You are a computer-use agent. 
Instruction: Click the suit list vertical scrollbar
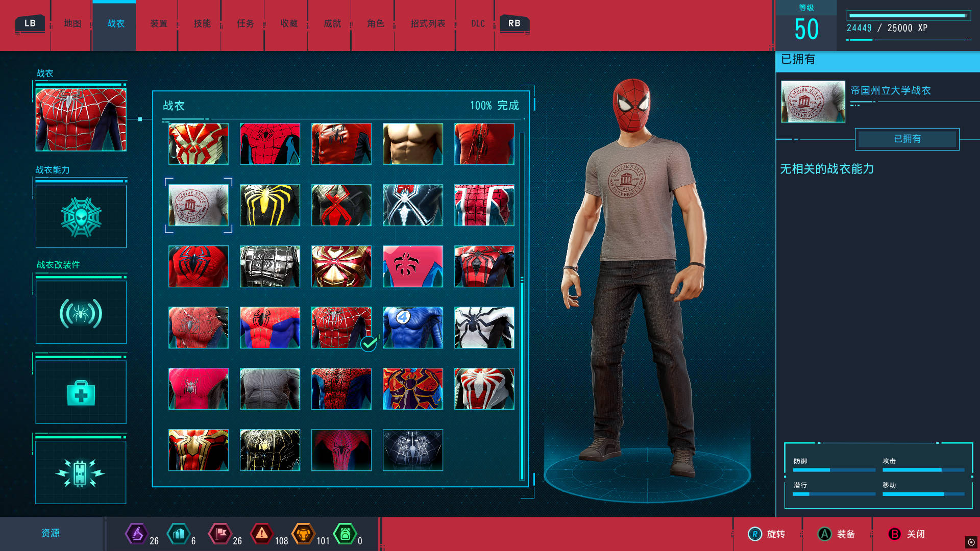click(x=522, y=306)
